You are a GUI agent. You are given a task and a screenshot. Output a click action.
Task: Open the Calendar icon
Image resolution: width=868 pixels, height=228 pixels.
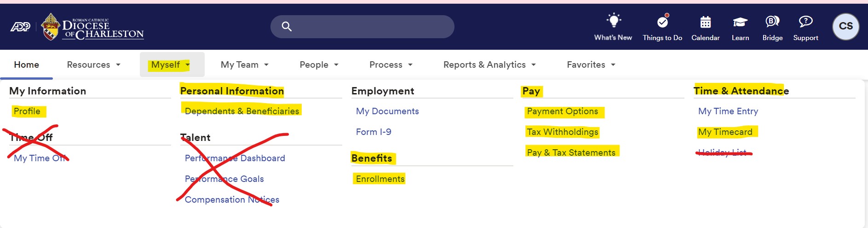coord(705,22)
